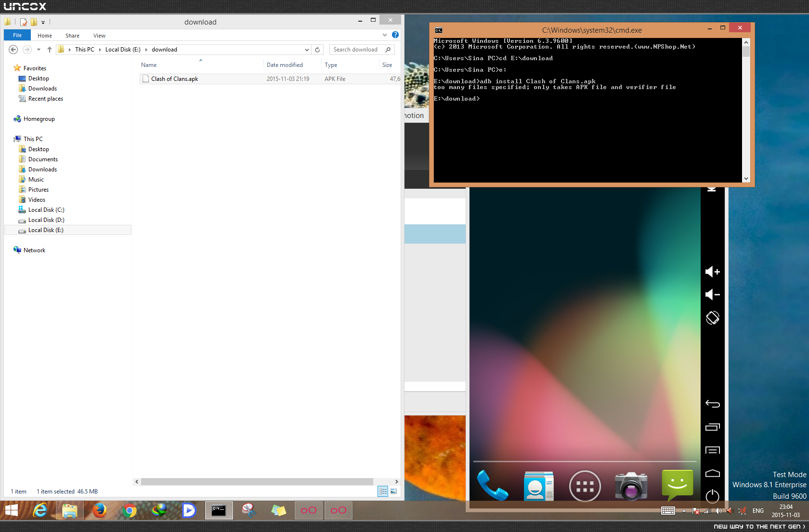Launch Google Chrome from the taskbar
Screen dimensions: 809x532
[x=129, y=510]
